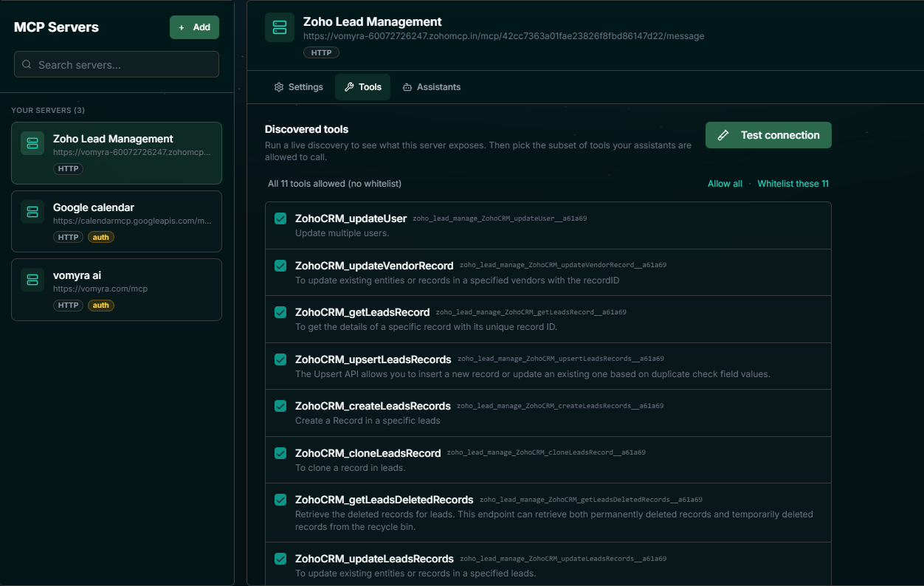Click the wrench icon on the Tools tab
The image size is (924, 586).
pos(349,87)
